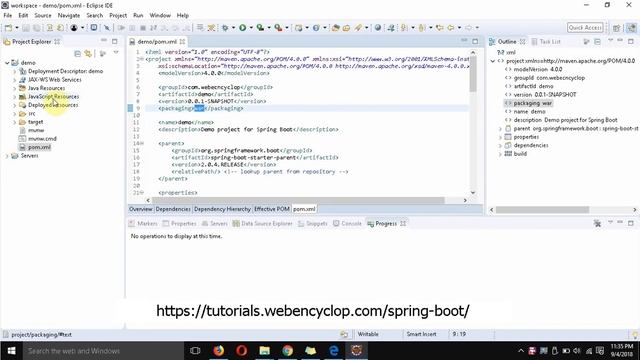Switch to Dependency Hierarchy tab
The height and width of the screenshot is (360, 640).
[x=222, y=209]
